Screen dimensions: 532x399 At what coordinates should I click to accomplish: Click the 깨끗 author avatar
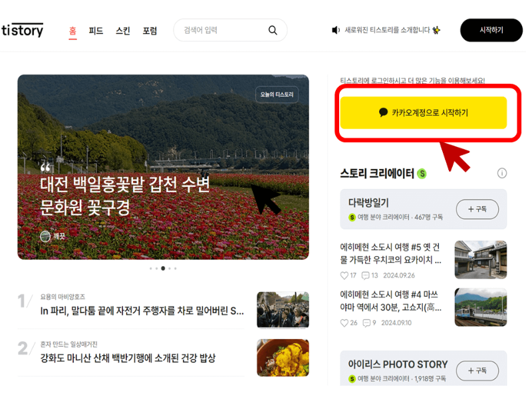45,236
